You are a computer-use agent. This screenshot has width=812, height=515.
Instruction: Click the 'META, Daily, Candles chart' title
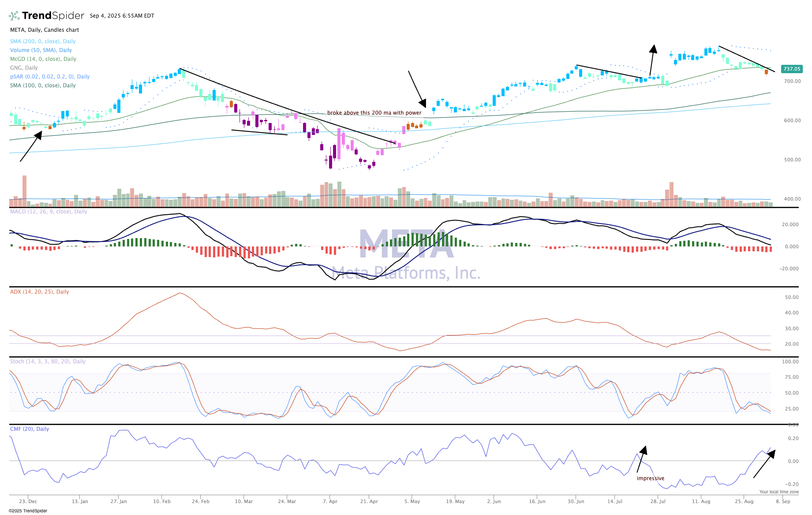(45, 30)
